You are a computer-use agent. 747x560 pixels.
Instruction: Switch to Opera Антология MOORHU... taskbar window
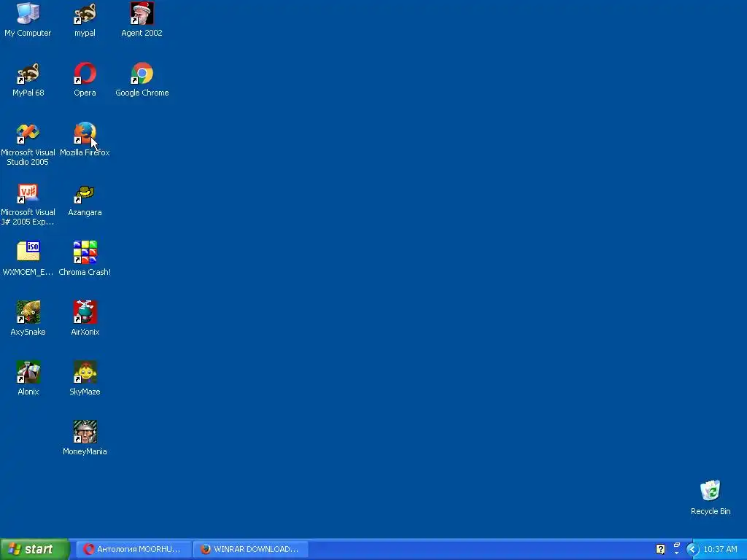click(134, 549)
